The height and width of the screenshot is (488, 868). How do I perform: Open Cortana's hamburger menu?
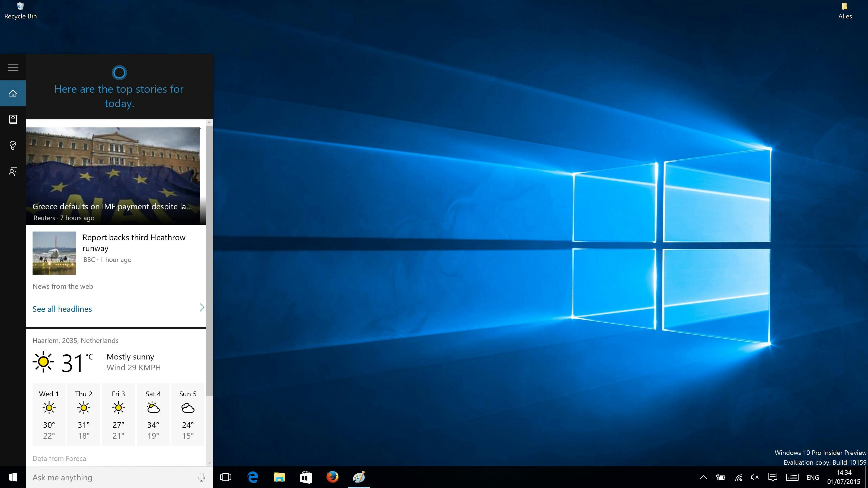pyautogui.click(x=13, y=68)
